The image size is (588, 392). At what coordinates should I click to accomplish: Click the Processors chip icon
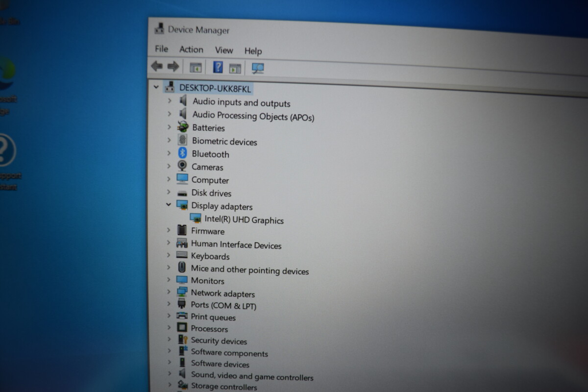click(182, 328)
